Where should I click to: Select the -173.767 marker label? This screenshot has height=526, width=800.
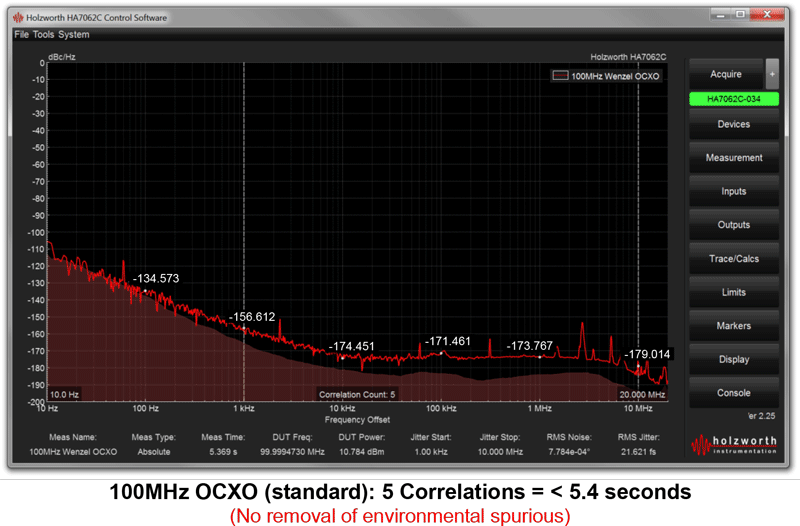pyautogui.click(x=529, y=346)
